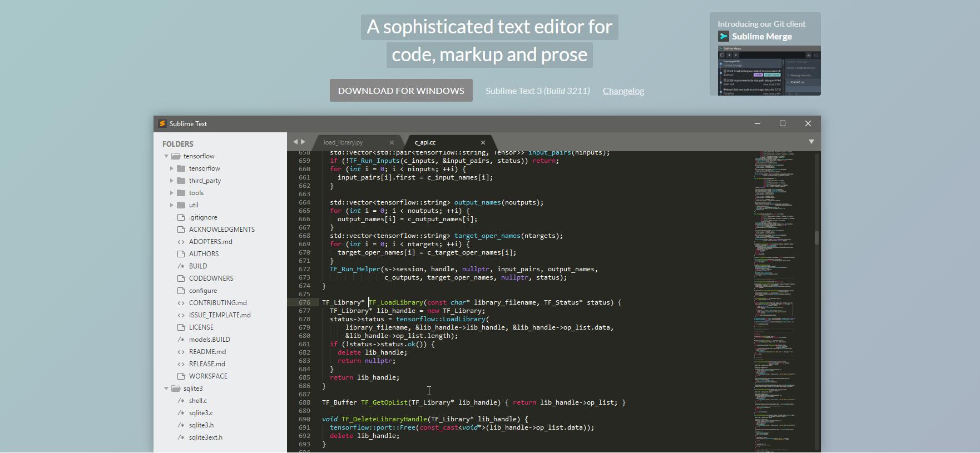Click the 'Sublime Text 3 (Build 3211)' text
The height and width of the screenshot is (453, 980).
click(x=538, y=91)
